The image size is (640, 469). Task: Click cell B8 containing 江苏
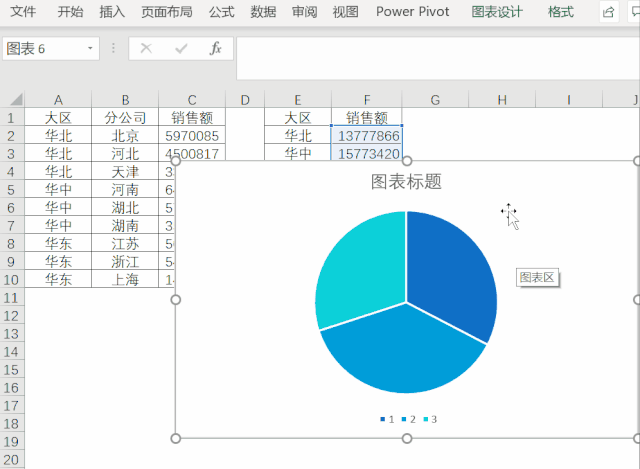point(125,243)
